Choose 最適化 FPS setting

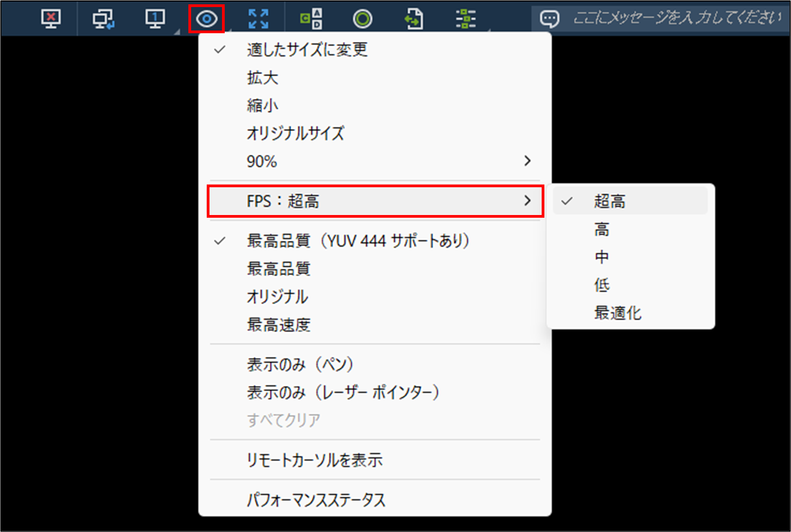617,313
